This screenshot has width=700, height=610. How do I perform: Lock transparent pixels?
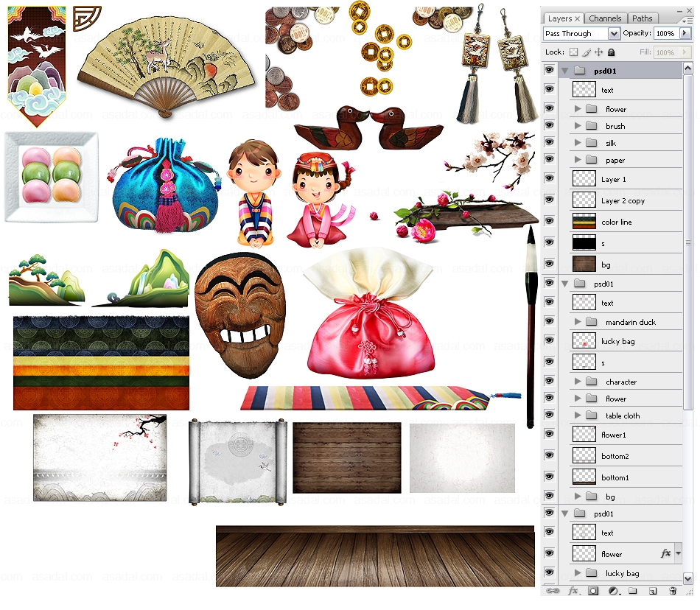pyautogui.click(x=573, y=52)
